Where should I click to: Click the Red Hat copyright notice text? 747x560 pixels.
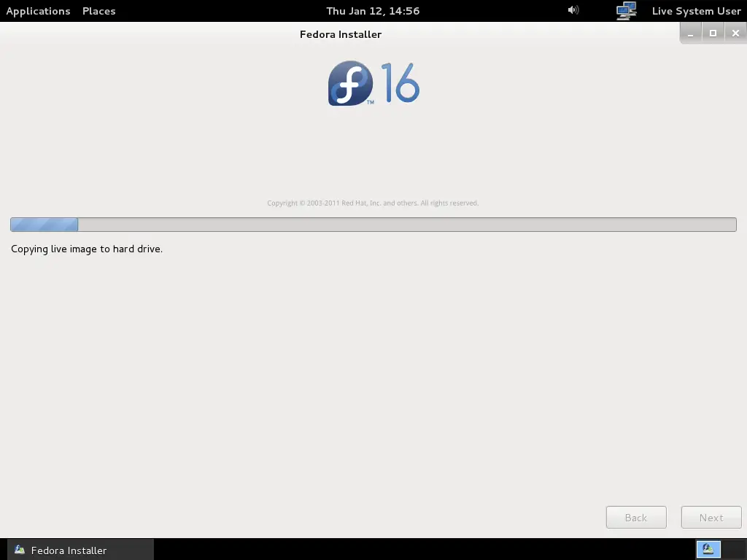pyautogui.click(x=373, y=203)
